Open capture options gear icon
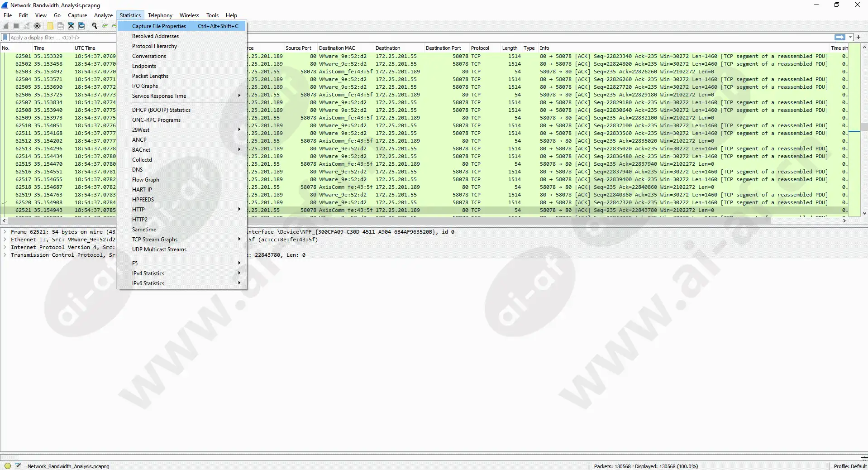Image resolution: width=868 pixels, height=470 pixels. 37,26
